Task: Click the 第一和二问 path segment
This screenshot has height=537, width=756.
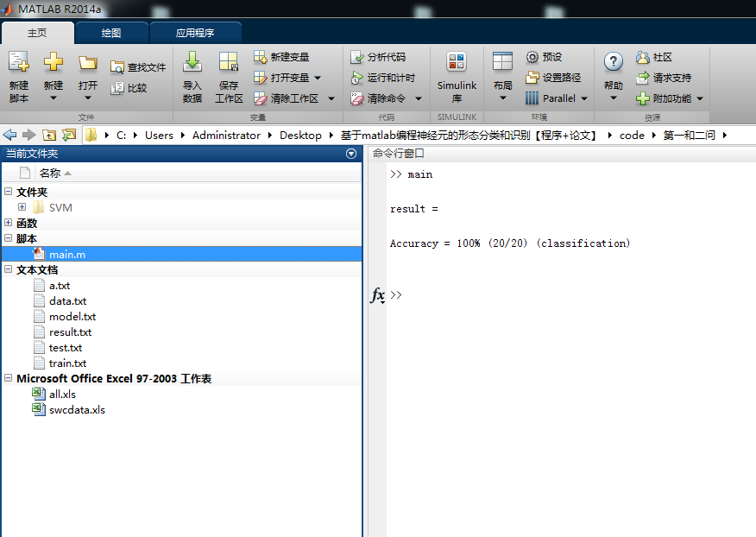Action: coord(689,135)
